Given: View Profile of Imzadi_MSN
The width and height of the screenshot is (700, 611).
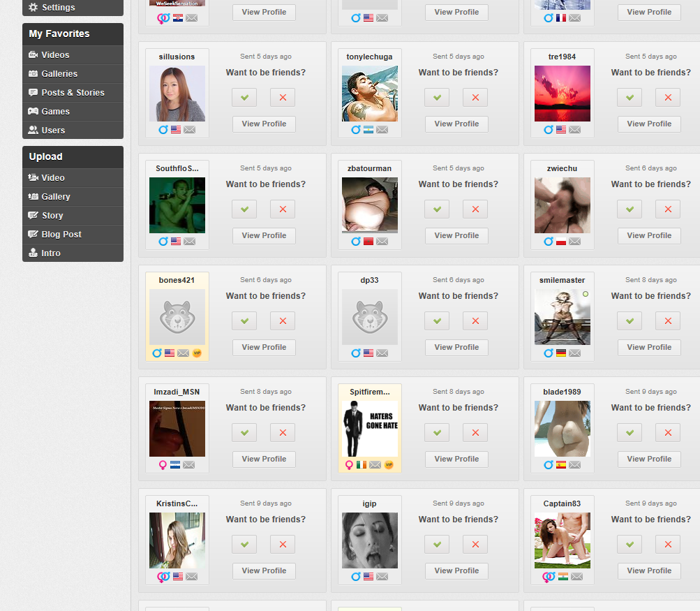Looking at the screenshot, I should point(264,459).
